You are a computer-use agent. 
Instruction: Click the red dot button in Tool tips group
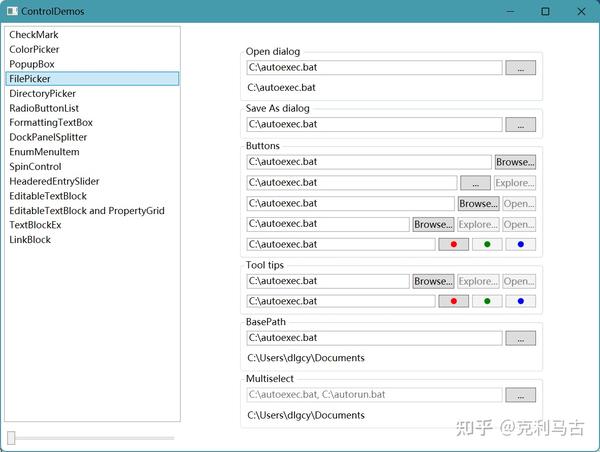pos(453,301)
